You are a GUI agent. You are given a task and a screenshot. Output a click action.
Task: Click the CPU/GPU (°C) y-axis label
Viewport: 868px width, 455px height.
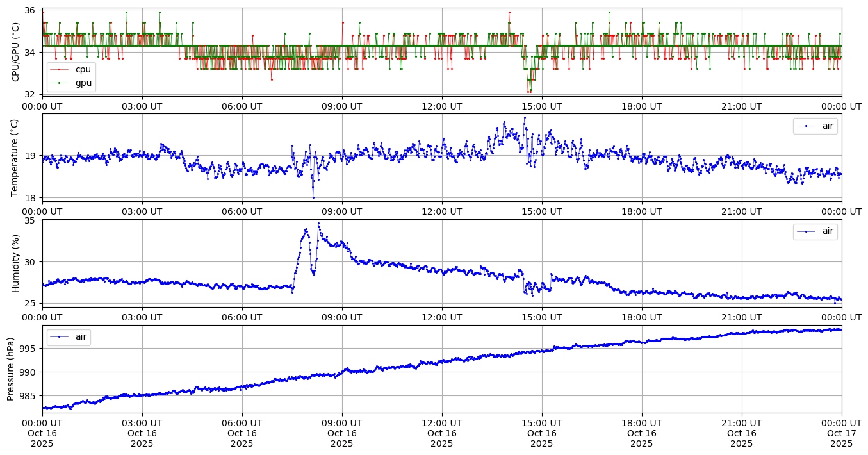[15, 52]
